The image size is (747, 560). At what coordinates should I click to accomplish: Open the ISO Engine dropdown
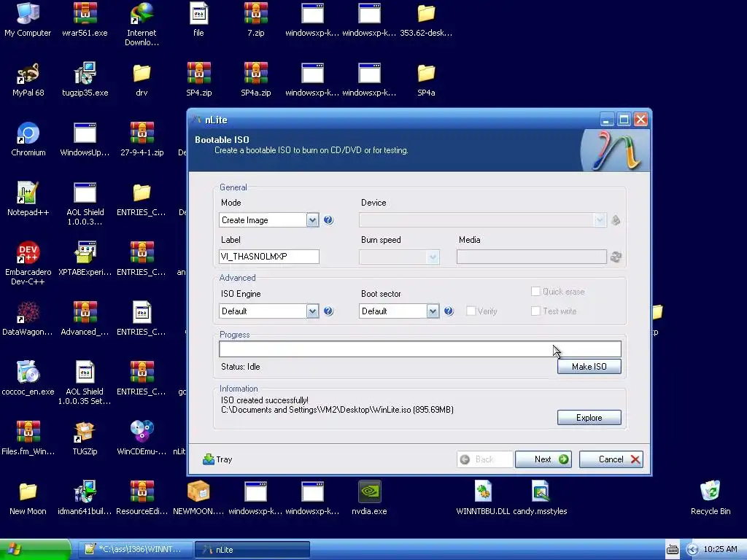click(x=268, y=311)
